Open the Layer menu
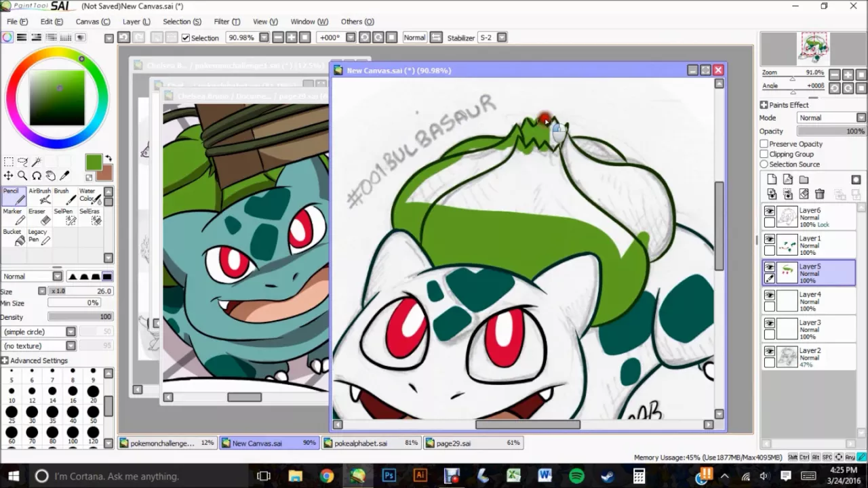 [136, 22]
